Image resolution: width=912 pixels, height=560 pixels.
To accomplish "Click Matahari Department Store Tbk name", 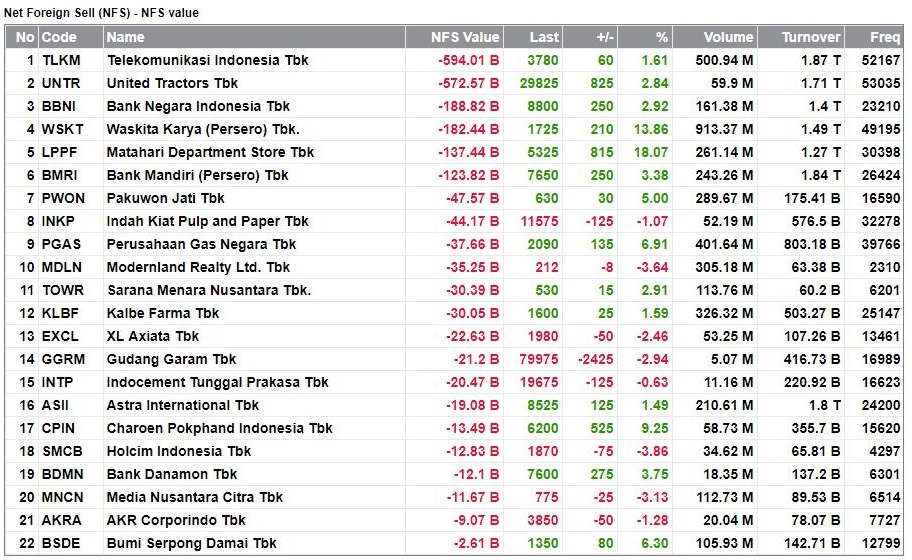I will 210,152.
